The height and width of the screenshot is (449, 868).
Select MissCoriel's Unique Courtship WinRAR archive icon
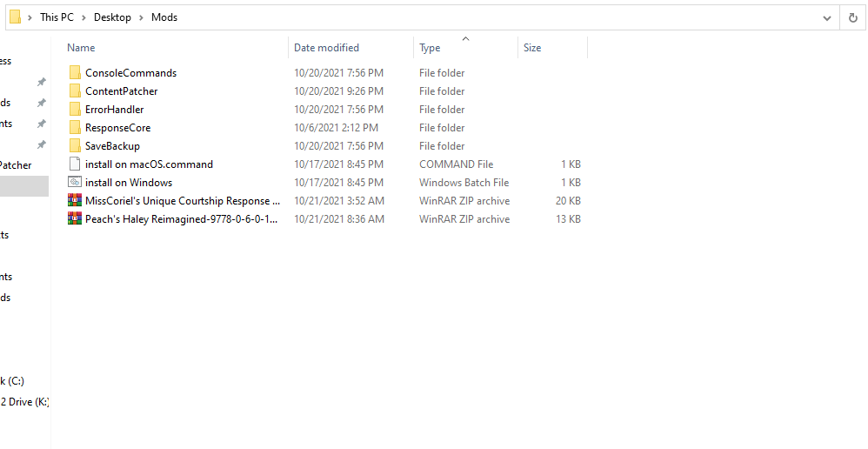pyautogui.click(x=75, y=201)
